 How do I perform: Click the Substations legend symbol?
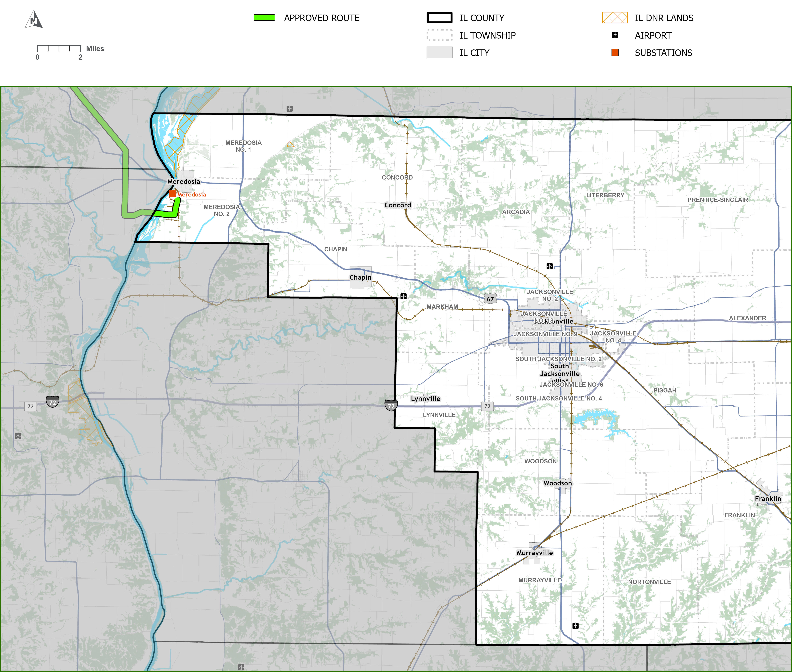(615, 53)
